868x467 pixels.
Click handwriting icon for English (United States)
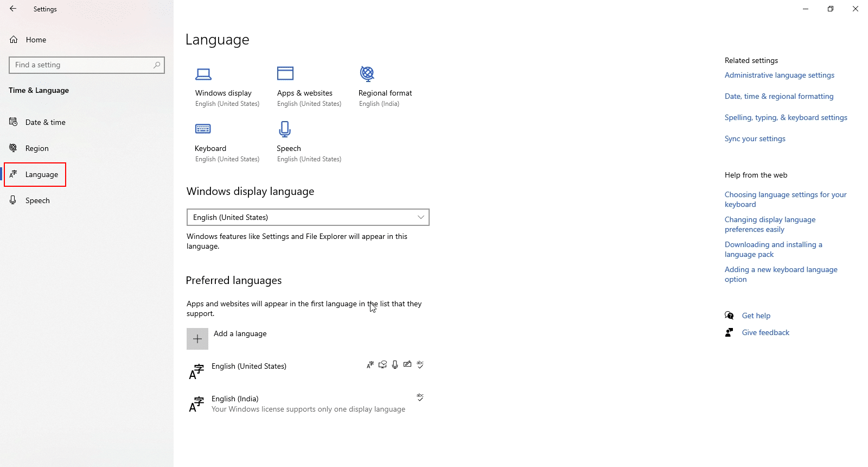pyautogui.click(x=407, y=364)
